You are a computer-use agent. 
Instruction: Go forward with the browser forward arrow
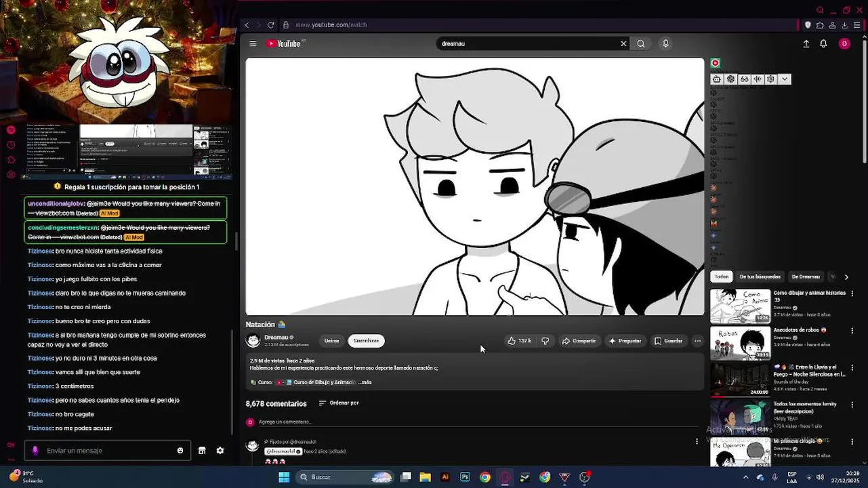pos(259,24)
